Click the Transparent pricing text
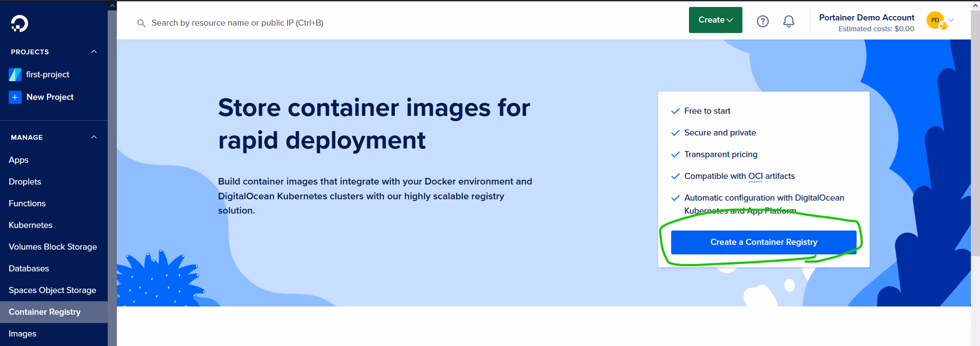This screenshot has height=346, width=980. pos(721,155)
